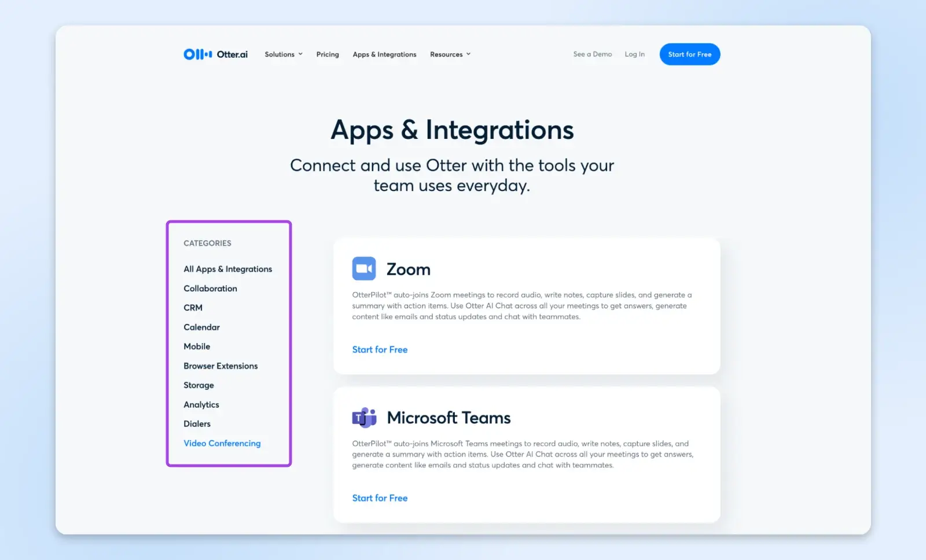Image resolution: width=926 pixels, height=560 pixels.
Task: Expand the Solutions dropdown menu
Action: click(284, 54)
